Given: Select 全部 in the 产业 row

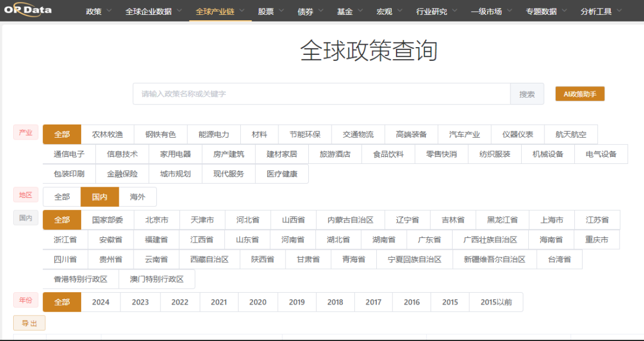Looking at the screenshot, I should coord(62,134).
